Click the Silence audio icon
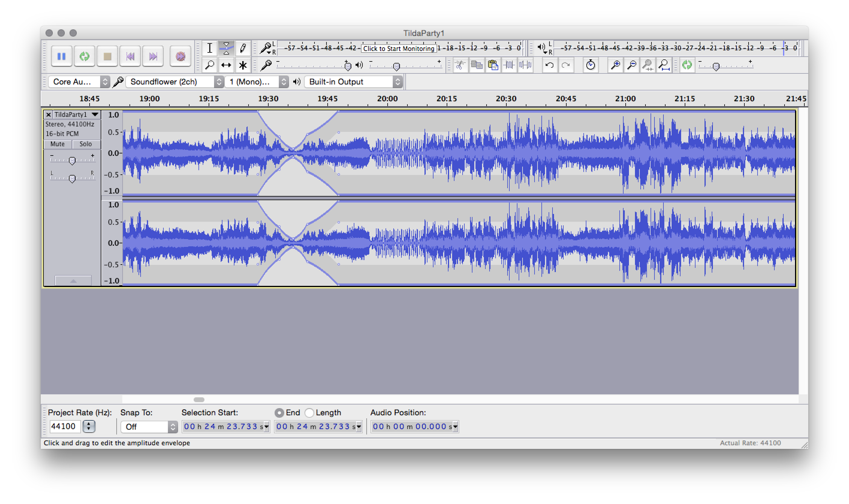Screen dimensions: 849x504 pyautogui.click(x=525, y=64)
